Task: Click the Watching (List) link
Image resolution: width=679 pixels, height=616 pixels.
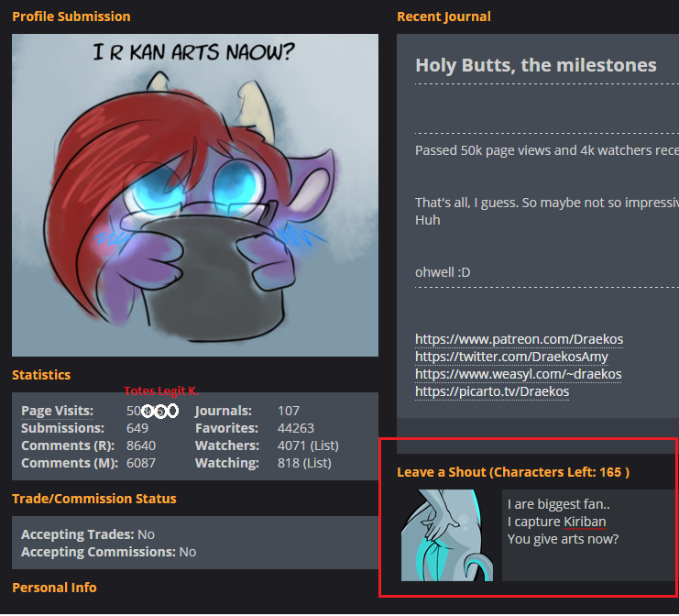Action: tap(317, 463)
